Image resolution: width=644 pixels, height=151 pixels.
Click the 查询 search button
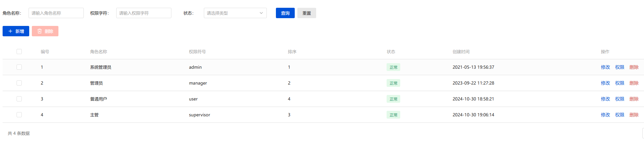pos(285,13)
